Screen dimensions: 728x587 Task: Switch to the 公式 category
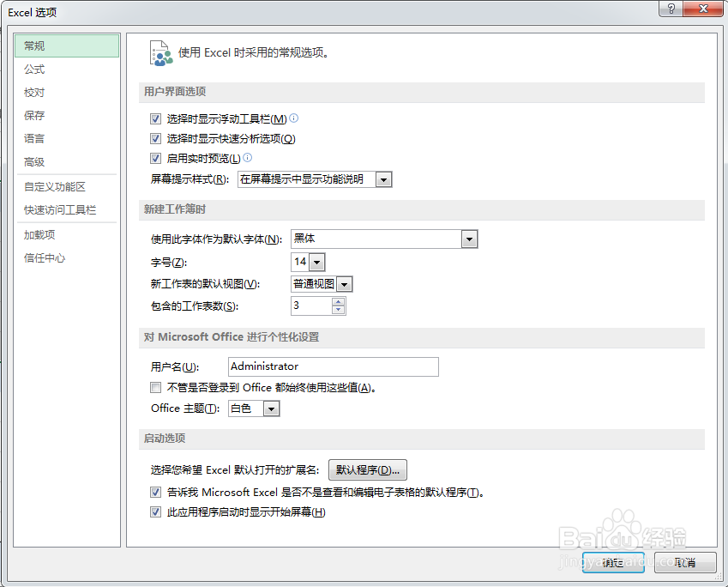click(67, 70)
